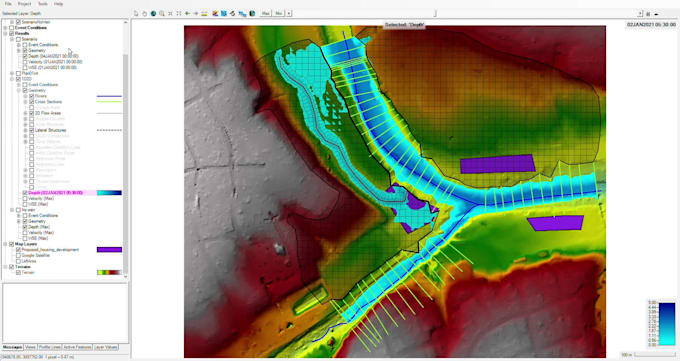Click the fixed zoom-out arrows icon
The height and width of the screenshot is (361, 680).
pyautogui.click(x=179, y=13)
